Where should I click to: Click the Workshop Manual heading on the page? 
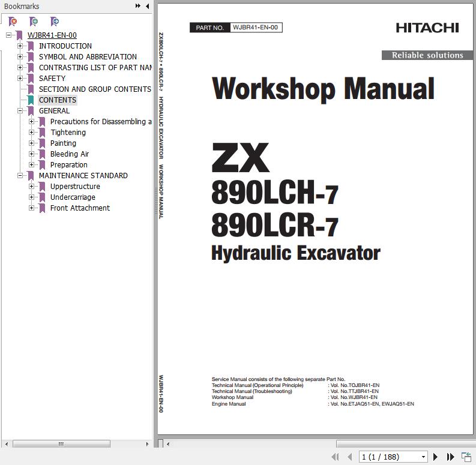coord(324,89)
